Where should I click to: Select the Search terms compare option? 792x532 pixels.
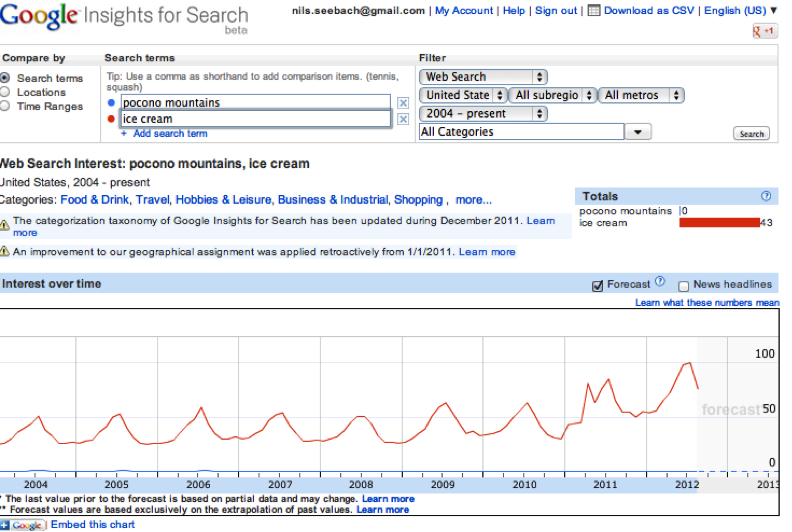[5, 78]
